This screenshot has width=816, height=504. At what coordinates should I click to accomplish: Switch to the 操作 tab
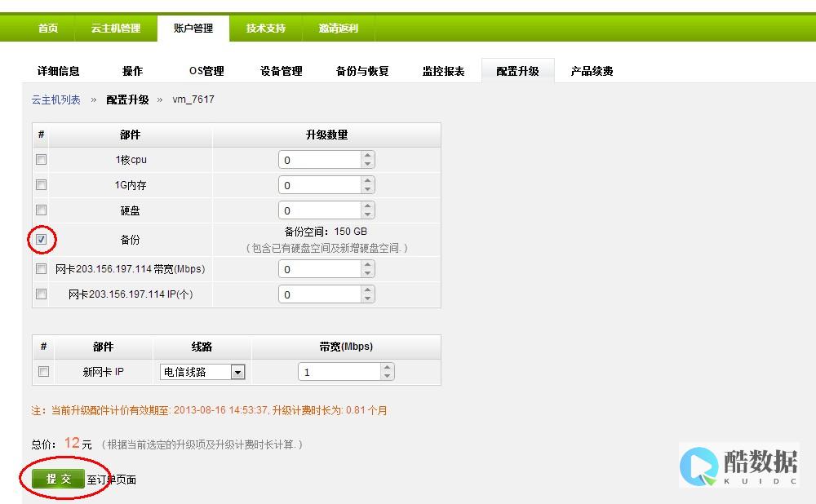(x=132, y=71)
